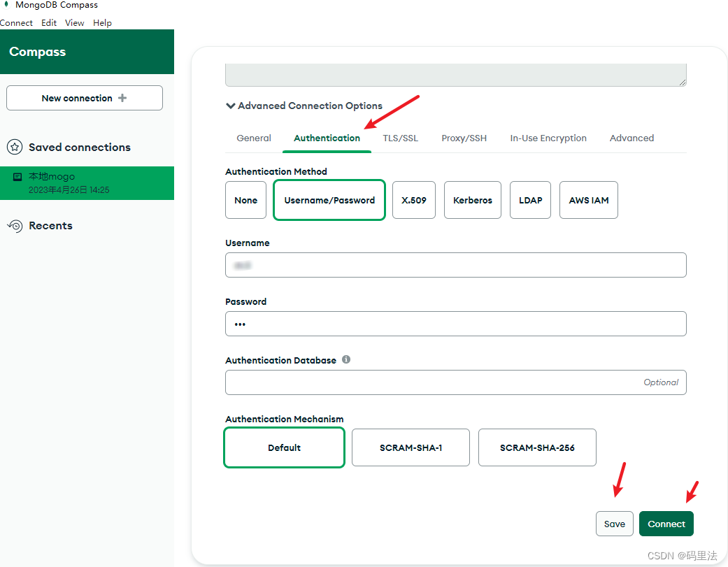The height and width of the screenshot is (567, 728).
Task: Click the icon beside 本地mogo connection
Action: click(17, 178)
